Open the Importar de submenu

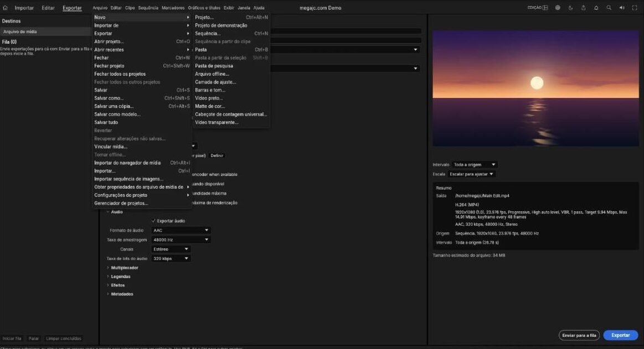tap(142, 25)
